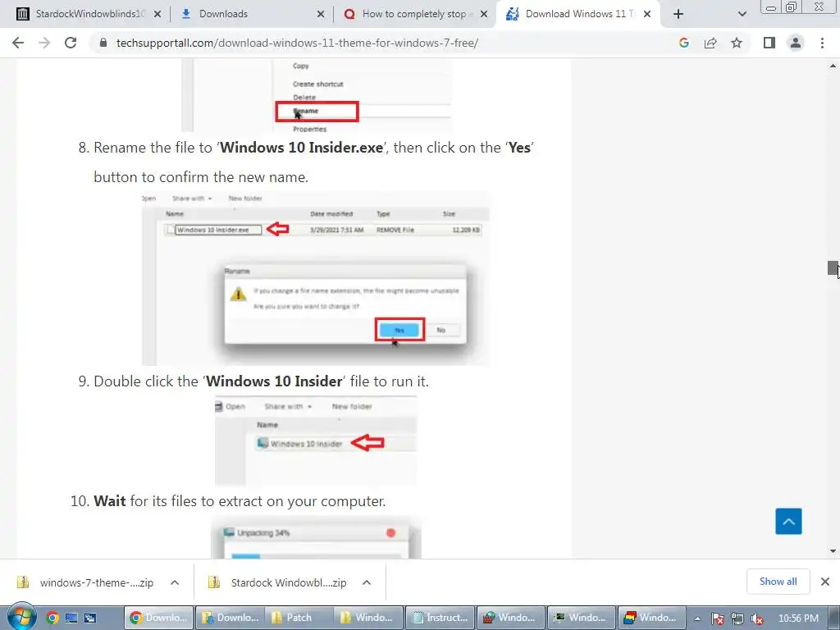Click the 10:56 PM clock
The height and width of the screenshot is (630, 840).
[798, 619]
